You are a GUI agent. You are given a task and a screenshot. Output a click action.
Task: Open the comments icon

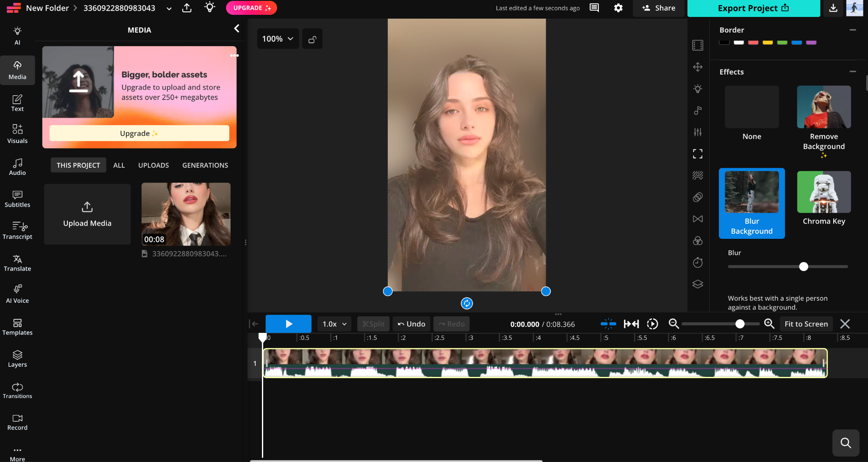pos(594,8)
